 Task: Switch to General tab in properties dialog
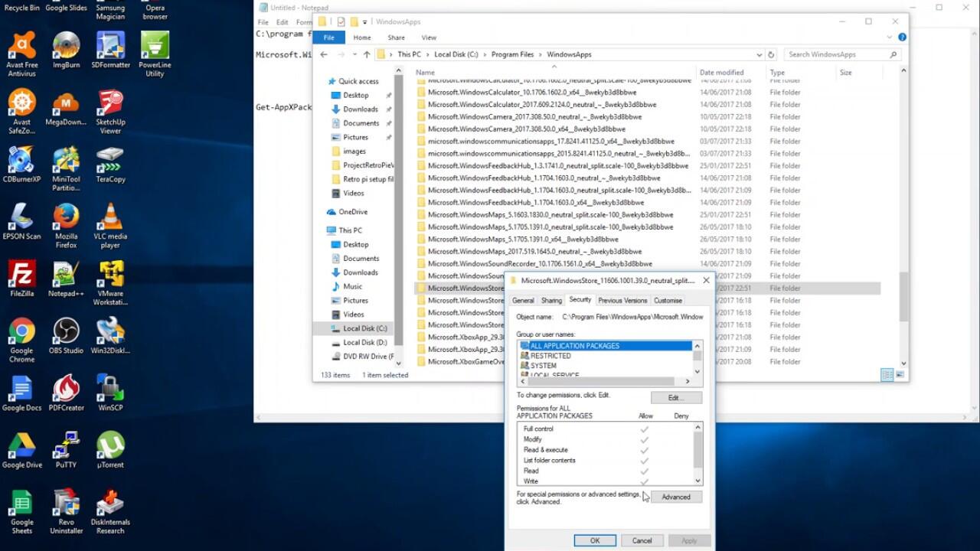tap(523, 300)
